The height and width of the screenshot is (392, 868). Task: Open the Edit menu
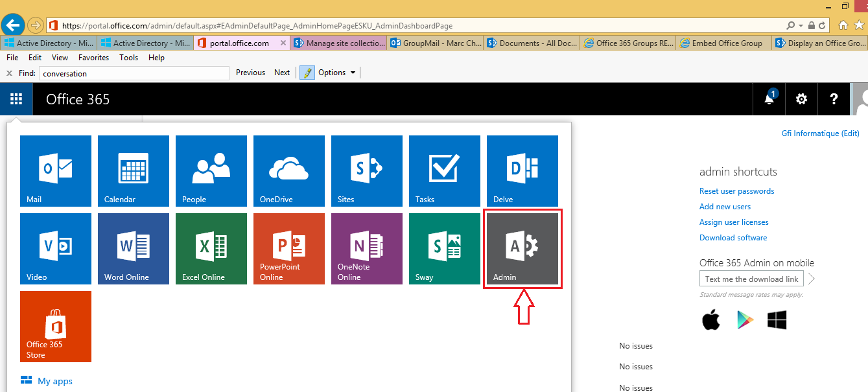click(x=35, y=58)
